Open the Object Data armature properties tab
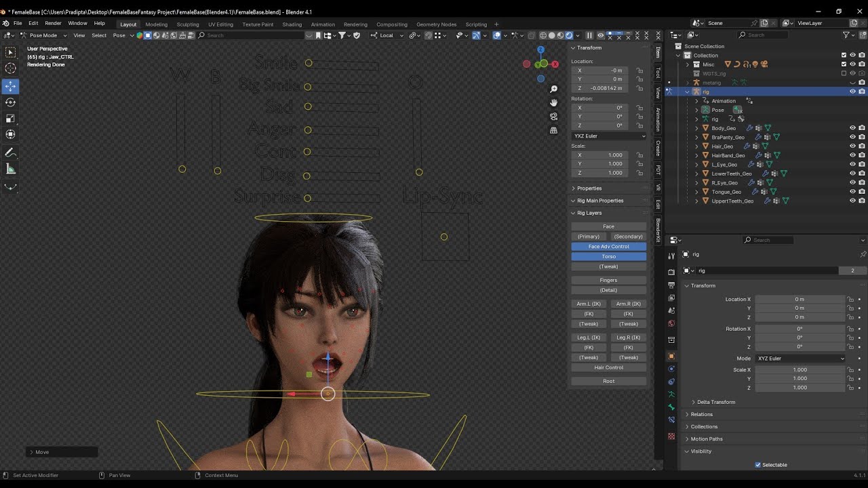This screenshot has height=488, width=868. click(x=671, y=394)
